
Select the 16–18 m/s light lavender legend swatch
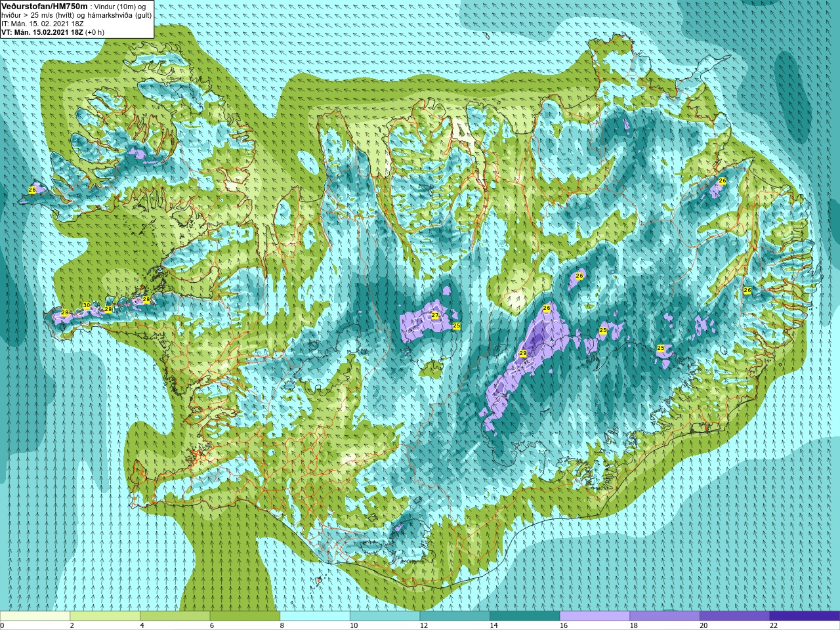tap(595, 616)
